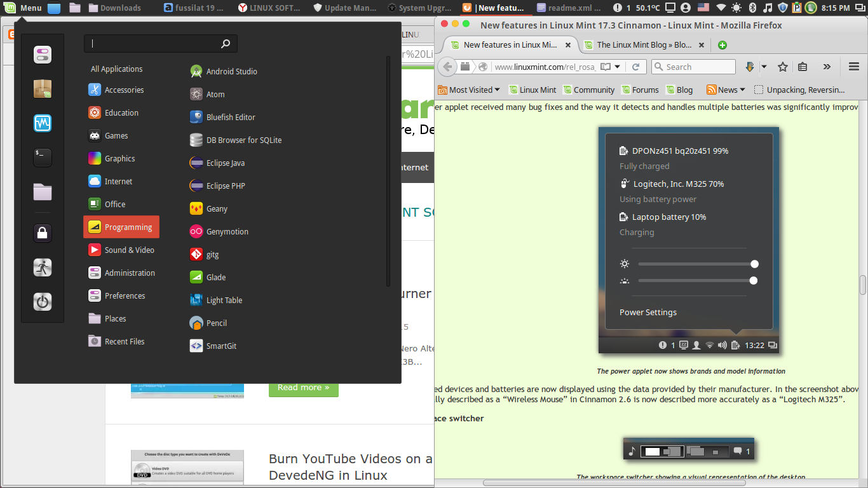Start Bluefish Editor
Screen dimensions: 868x488
point(222,118)
